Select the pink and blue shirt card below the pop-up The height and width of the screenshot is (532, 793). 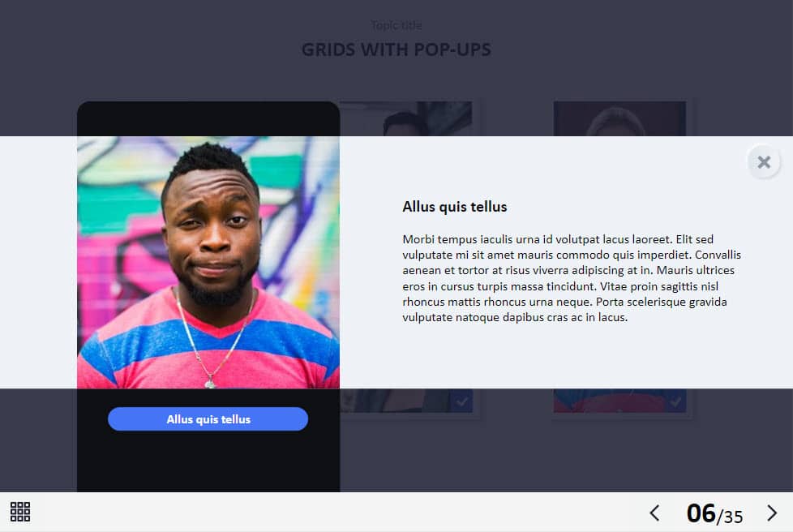pos(619,401)
